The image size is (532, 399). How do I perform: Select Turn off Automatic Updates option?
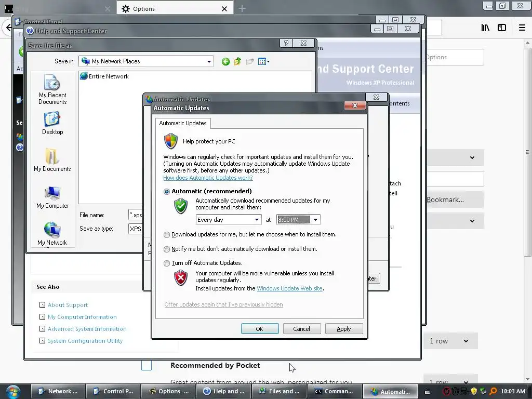167,263
